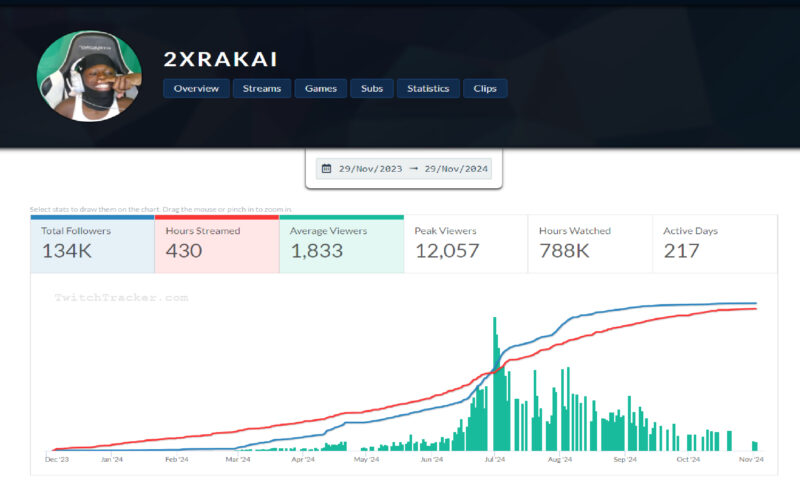Viewport: 800px width, 500px height.
Task: Click the Jul '24 axis label
Action: [494, 459]
